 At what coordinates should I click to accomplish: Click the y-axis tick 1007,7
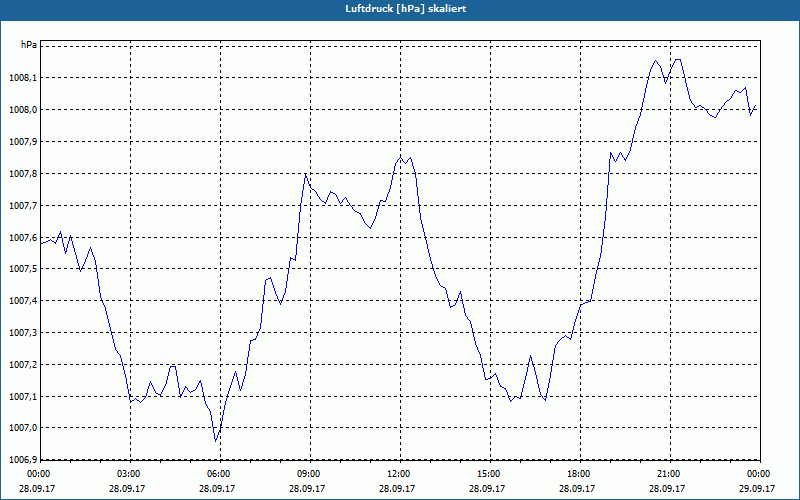point(23,205)
